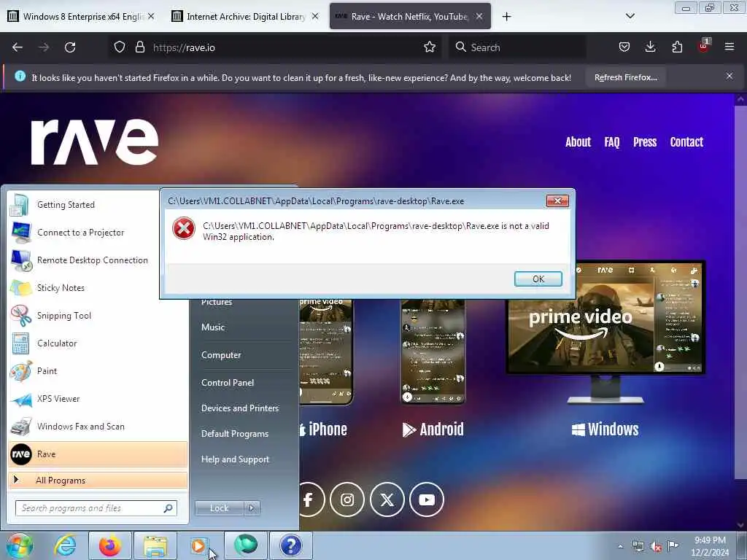Click the Search programs and files field
Viewport: 747px width, 560px height.
pyautogui.click(x=96, y=508)
